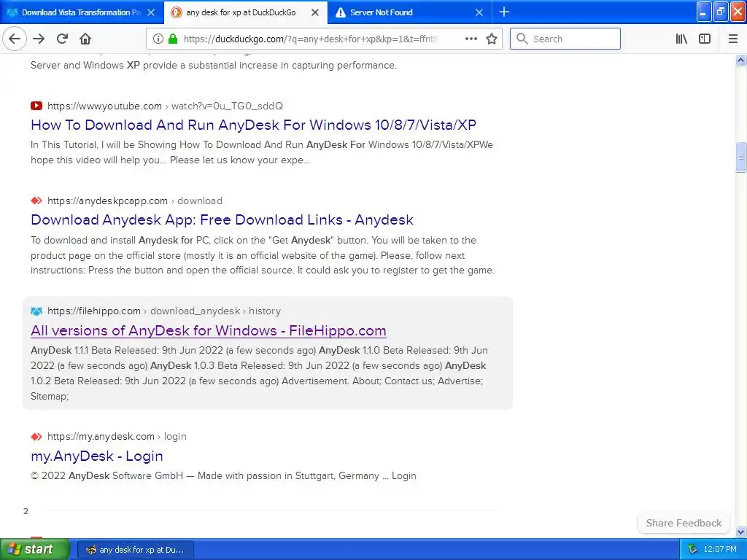The image size is (747, 560).
Task: Switch to any desk for xp DuckDuckGo tab
Action: (x=245, y=12)
